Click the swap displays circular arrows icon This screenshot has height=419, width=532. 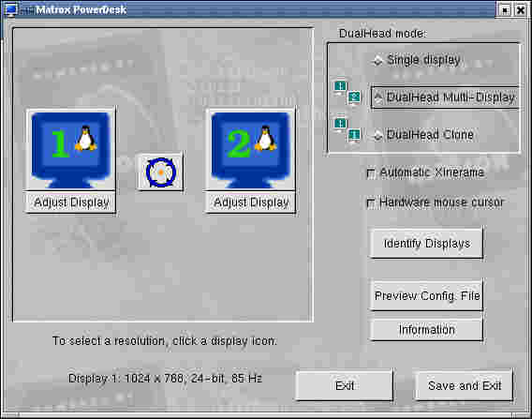coord(160,172)
